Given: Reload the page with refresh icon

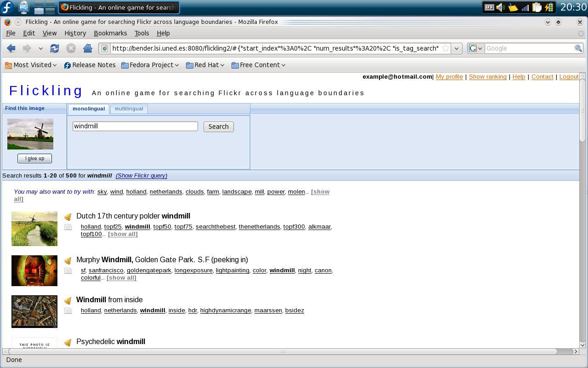Looking at the screenshot, I should coord(55,48).
